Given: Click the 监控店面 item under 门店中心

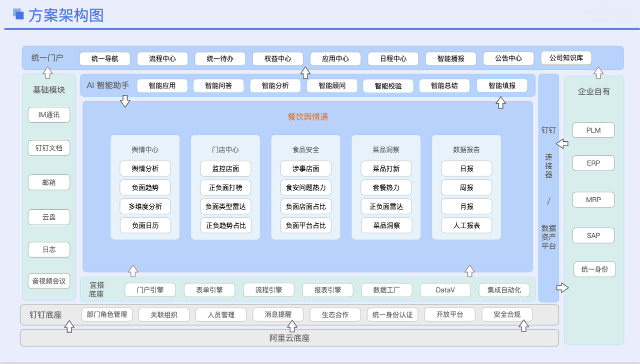Looking at the screenshot, I should 225,168.
